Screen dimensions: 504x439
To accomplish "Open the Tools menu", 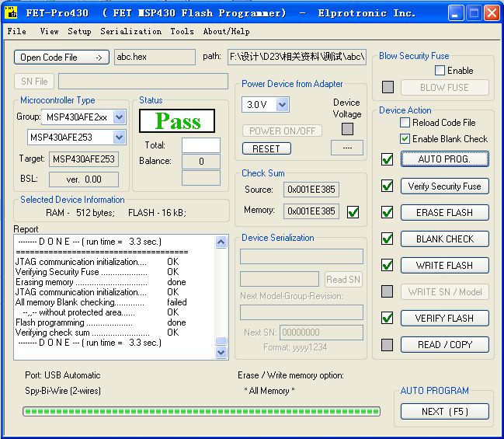I will pyautogui.click(x=182, y=31).
